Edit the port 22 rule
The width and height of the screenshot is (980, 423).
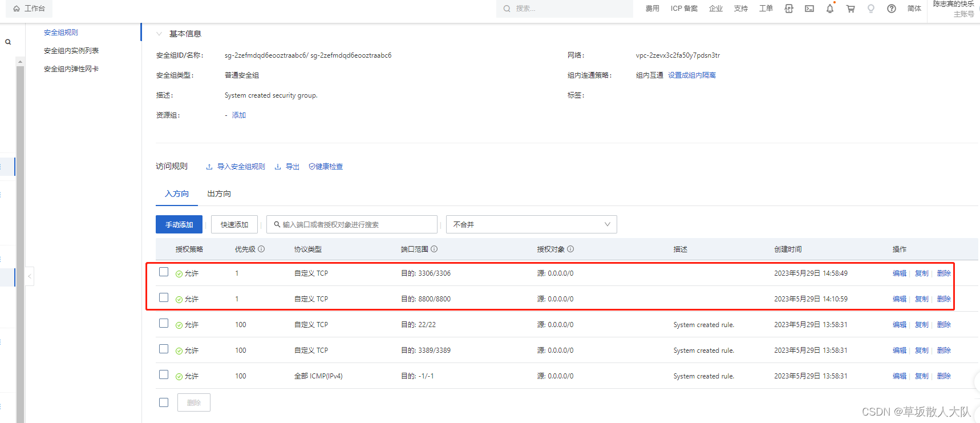pos(900,325)
